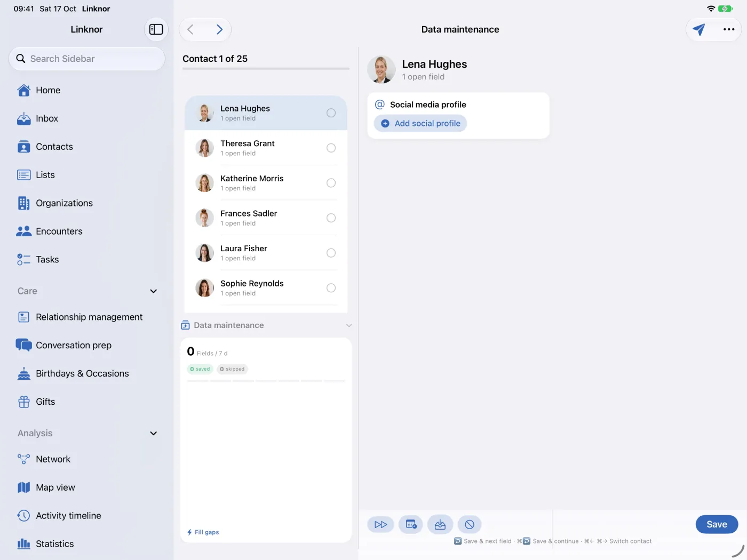Click the calendar snooze icon
This screenshot has width=747, height=560.
(411, 525)
